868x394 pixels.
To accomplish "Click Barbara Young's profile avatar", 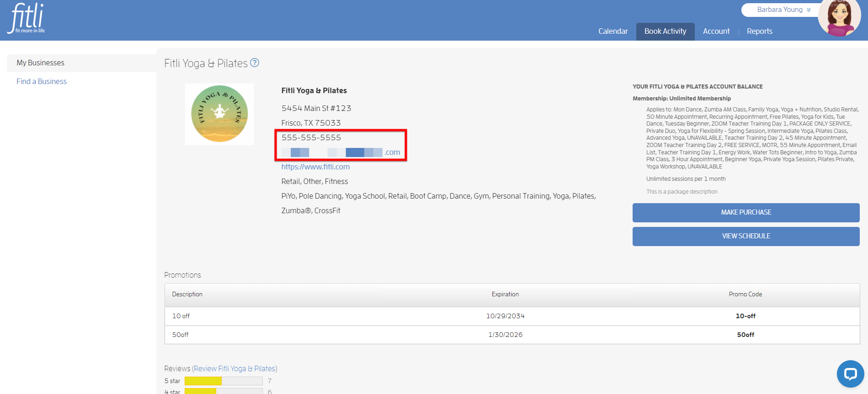I will pyautogui.click(x=840, y=17).
